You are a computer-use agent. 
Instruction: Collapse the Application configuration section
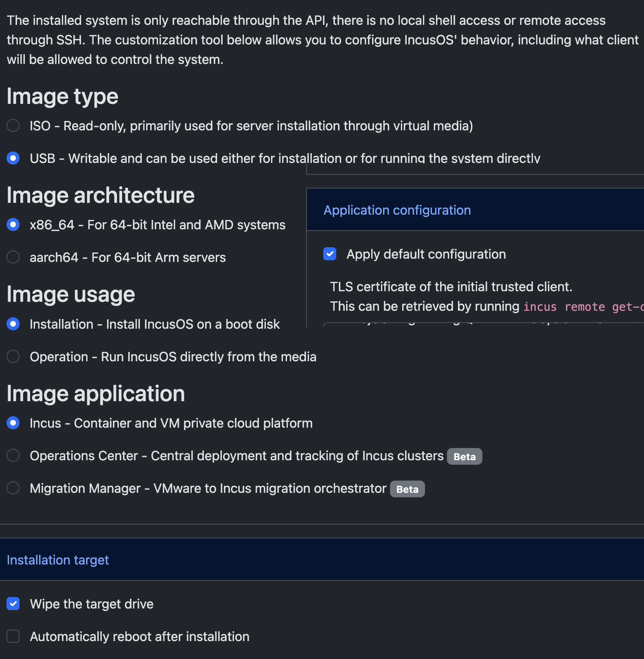[397, 210]
